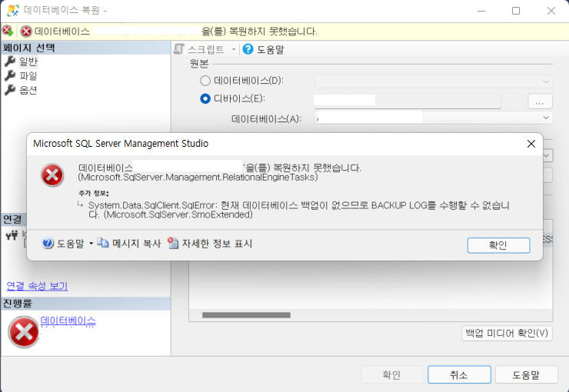Click the 백업 미디어 확인(V) button
569x392 pixels.
pos(507,334)
